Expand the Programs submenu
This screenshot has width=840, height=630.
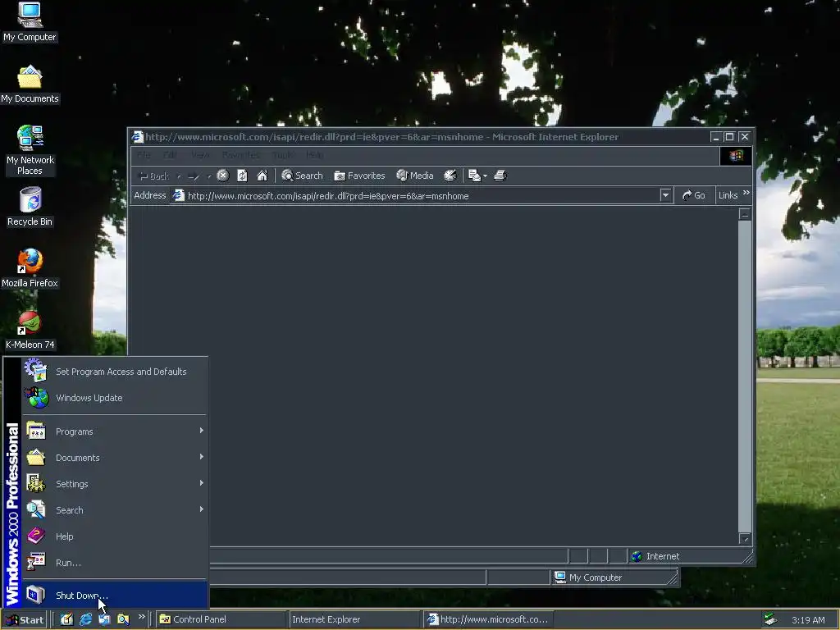coord(115,431)
